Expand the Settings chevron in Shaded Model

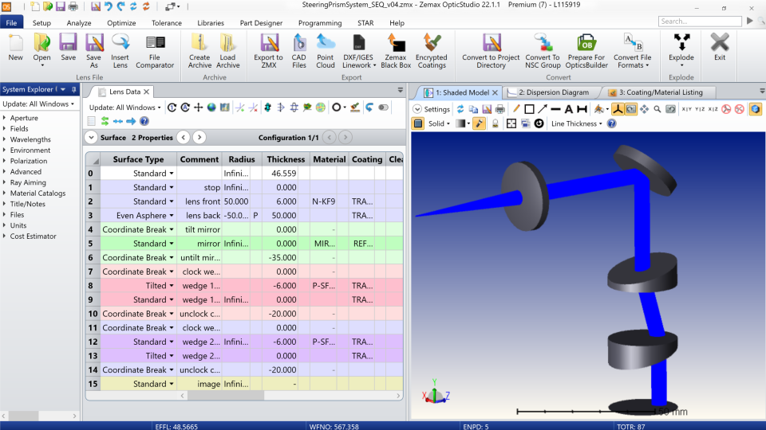tap(417, 109)
